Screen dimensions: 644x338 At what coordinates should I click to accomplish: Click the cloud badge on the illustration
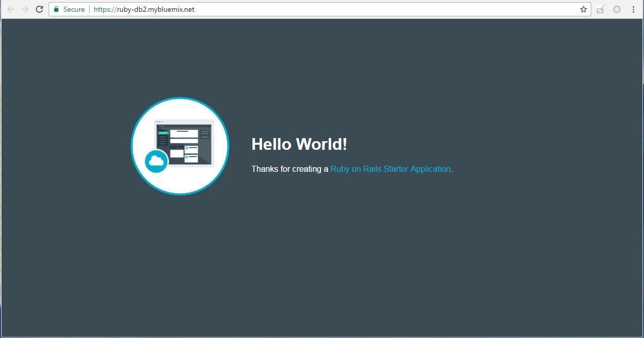[x=157, y=161]
